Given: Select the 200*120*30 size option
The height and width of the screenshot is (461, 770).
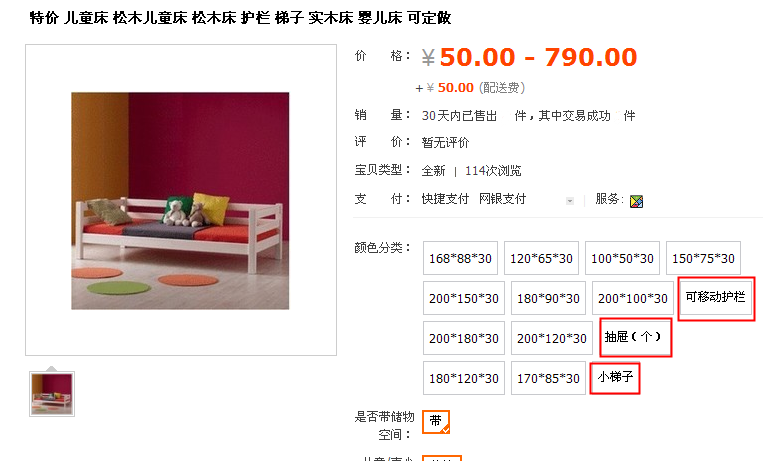Looking at the screenshot, I should [551, 338].
